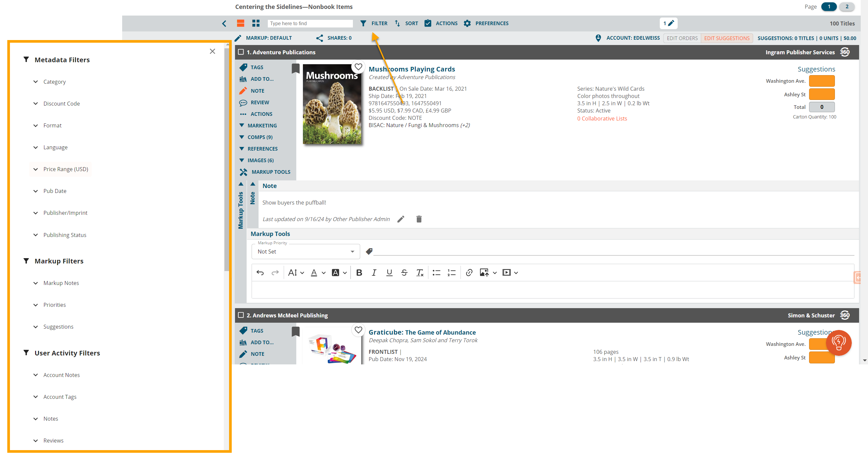Viewport: 868px width, 467px height.
Task: Favorite Graticube with heart icon
Action: (x=358, y=330)
